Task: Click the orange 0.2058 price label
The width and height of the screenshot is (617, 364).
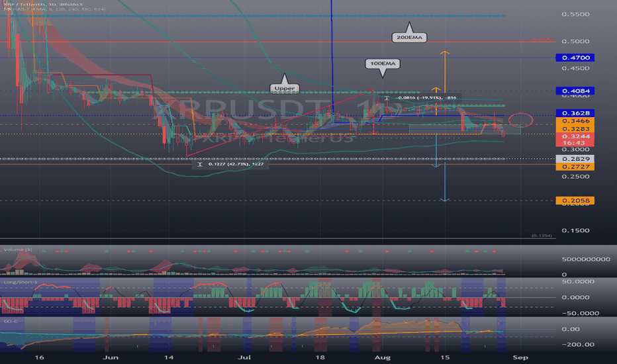Action: pyautogui.click(x=575, y=201)
